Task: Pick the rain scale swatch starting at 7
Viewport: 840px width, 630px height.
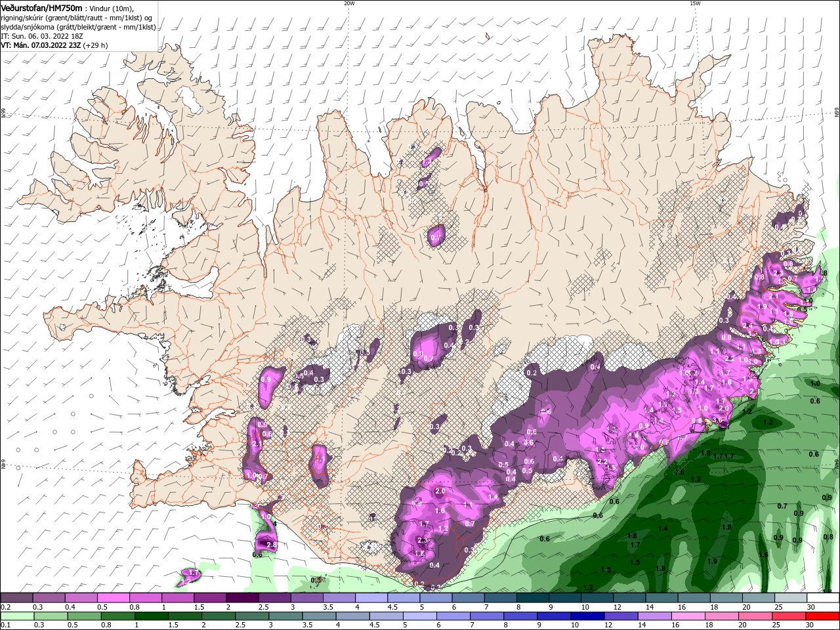Action: 487,616
